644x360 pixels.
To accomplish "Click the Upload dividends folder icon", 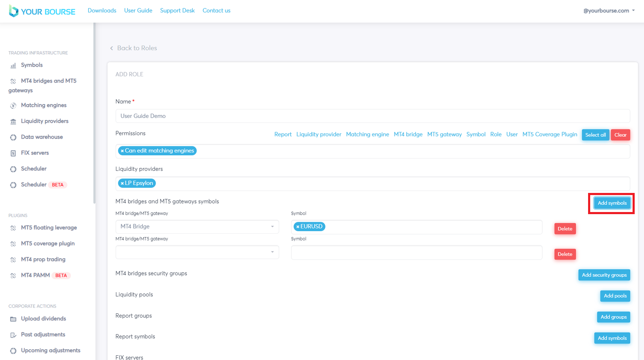I will (x=13, y=319).
